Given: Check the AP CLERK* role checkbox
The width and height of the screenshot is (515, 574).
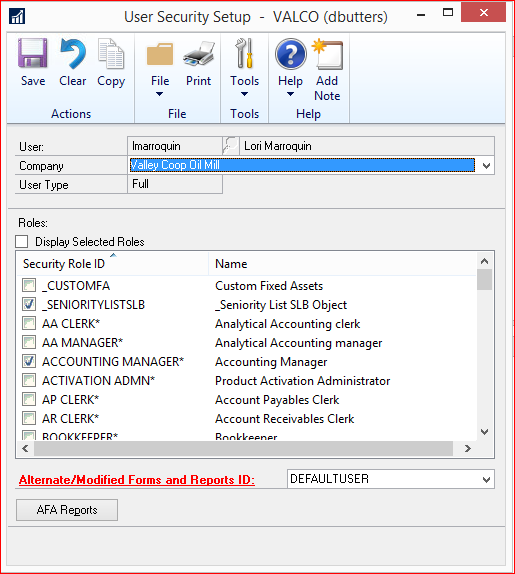Looking at the screenshot, I should [x=29, y=399].
